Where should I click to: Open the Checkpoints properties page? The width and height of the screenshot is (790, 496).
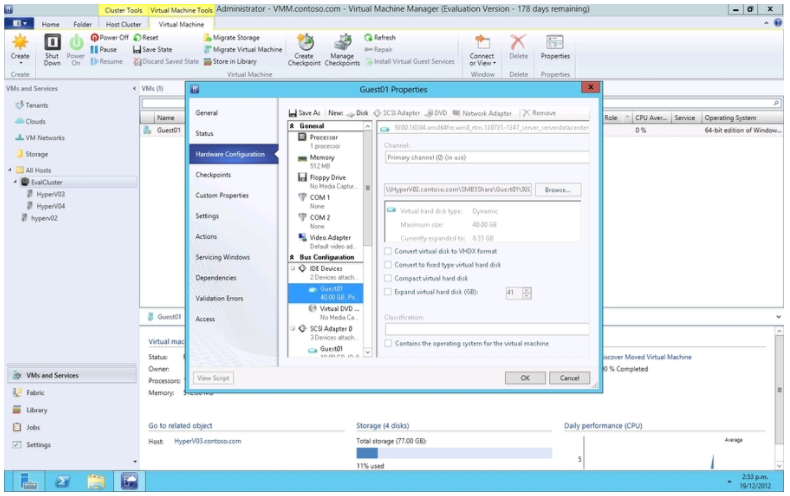(x=213, y=175)
